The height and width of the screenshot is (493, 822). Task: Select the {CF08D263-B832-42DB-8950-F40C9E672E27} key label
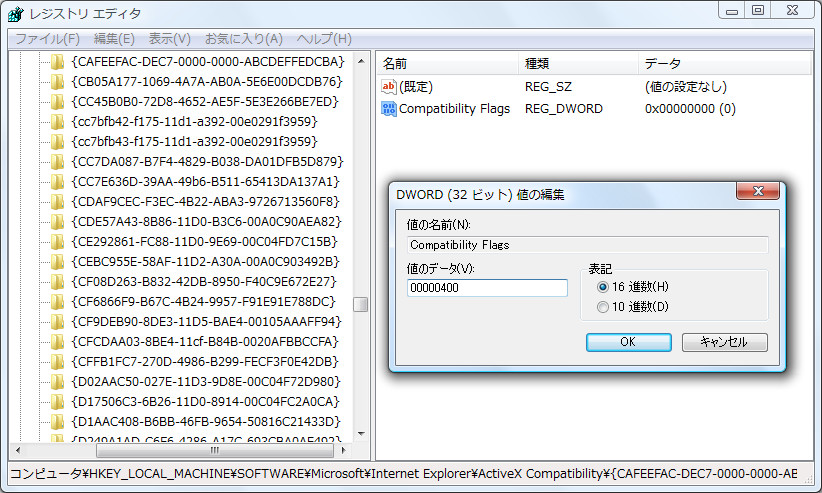point(204,282)
